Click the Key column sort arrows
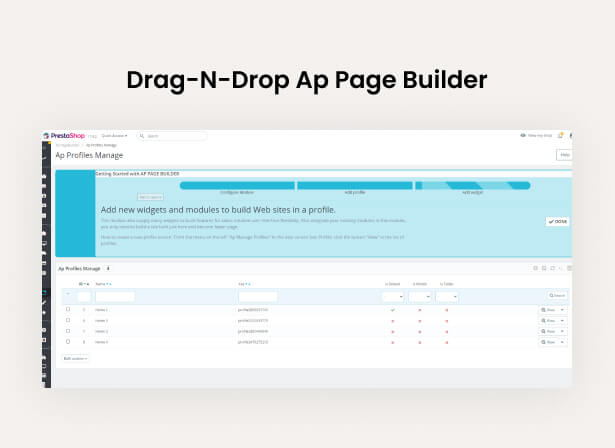 (x=248, y=284)
